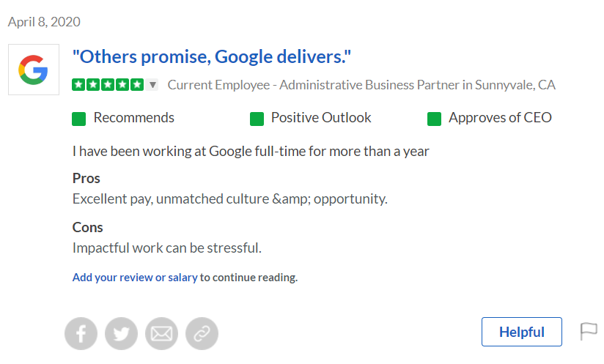Click the green Recommends indicator square
The height and width of the screenshot is (364, 604).
(x=79, y=119)
